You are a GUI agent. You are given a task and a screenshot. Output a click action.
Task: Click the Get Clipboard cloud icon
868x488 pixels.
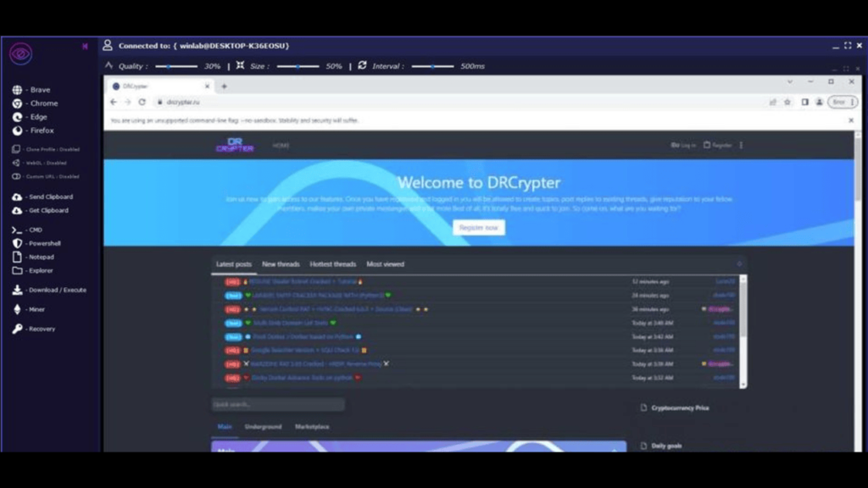(x=17, y=211)
